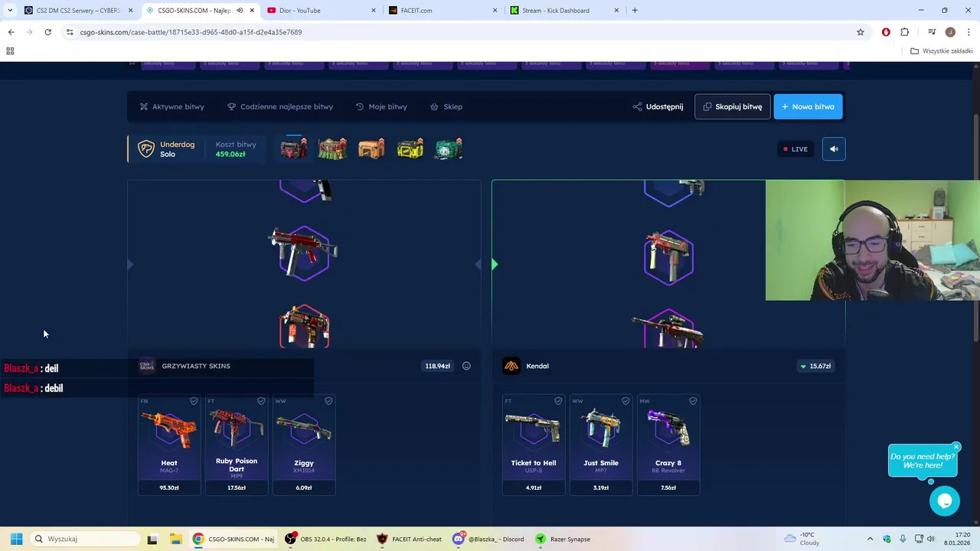Click shield icon on Just Smile card
The height and width of the screenshot is (551, 980).
[626, 401]
